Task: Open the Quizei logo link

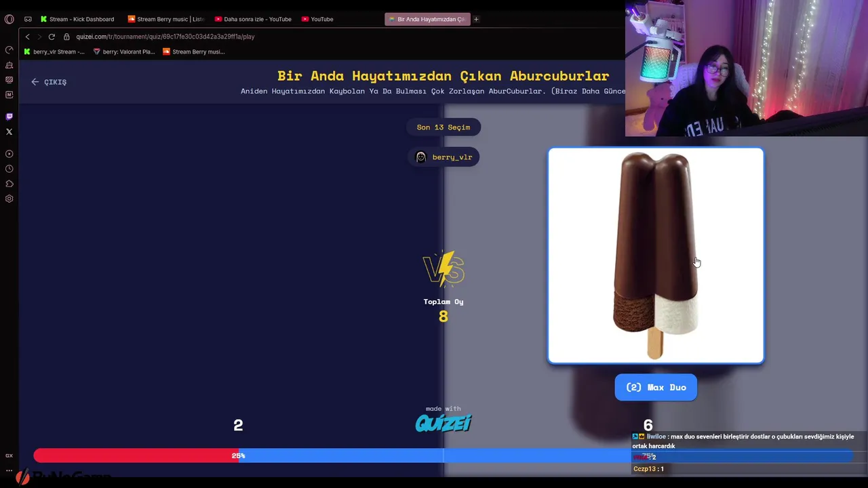Action: (443, 423)
